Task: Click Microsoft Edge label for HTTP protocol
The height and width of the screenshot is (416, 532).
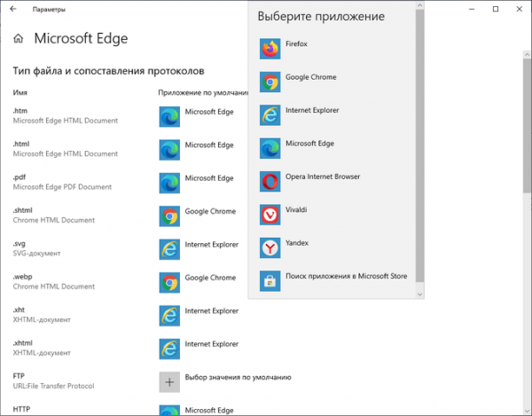Action: (x=209, y=410)
